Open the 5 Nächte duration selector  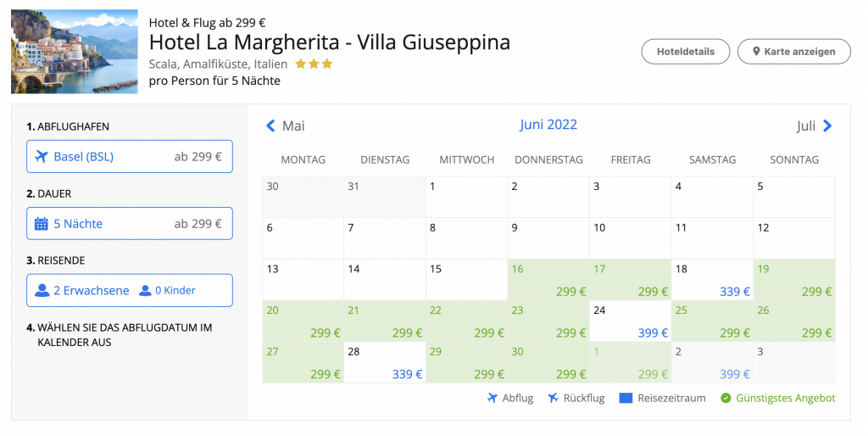coord(129,224)
